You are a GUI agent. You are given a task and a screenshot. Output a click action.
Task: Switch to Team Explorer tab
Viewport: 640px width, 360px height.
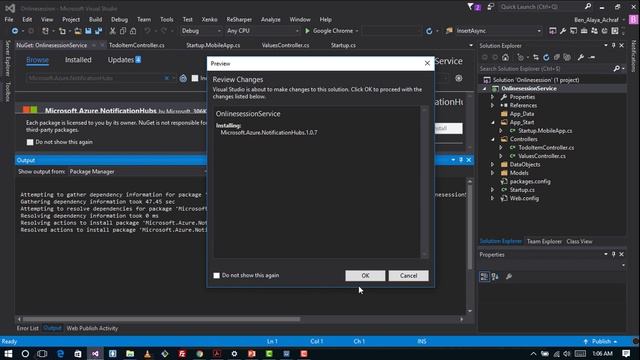pos(544,241)
